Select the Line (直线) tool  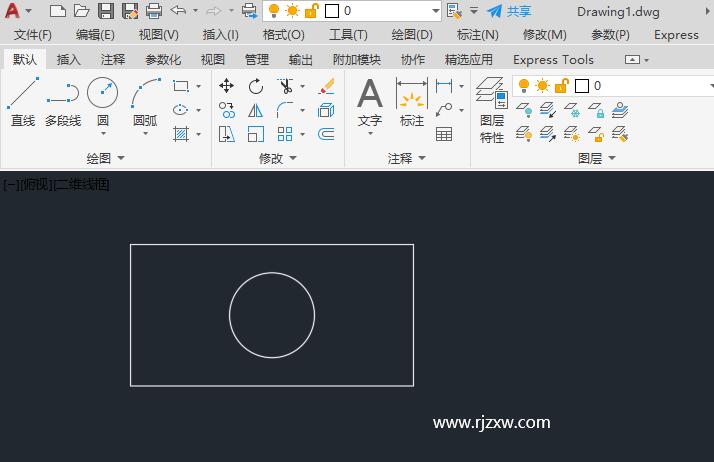coord(23,102)
